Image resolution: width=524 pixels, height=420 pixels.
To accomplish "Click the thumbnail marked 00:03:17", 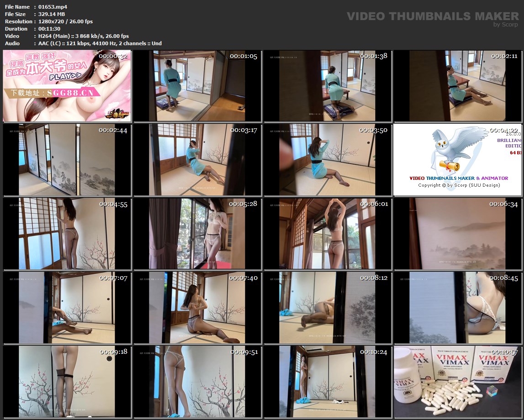I will pos(197,160).
